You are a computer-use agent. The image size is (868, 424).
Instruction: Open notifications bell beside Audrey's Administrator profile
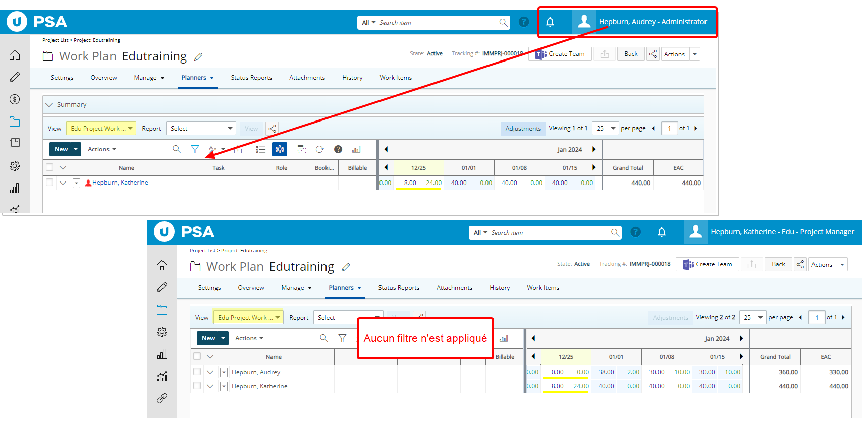550,22
